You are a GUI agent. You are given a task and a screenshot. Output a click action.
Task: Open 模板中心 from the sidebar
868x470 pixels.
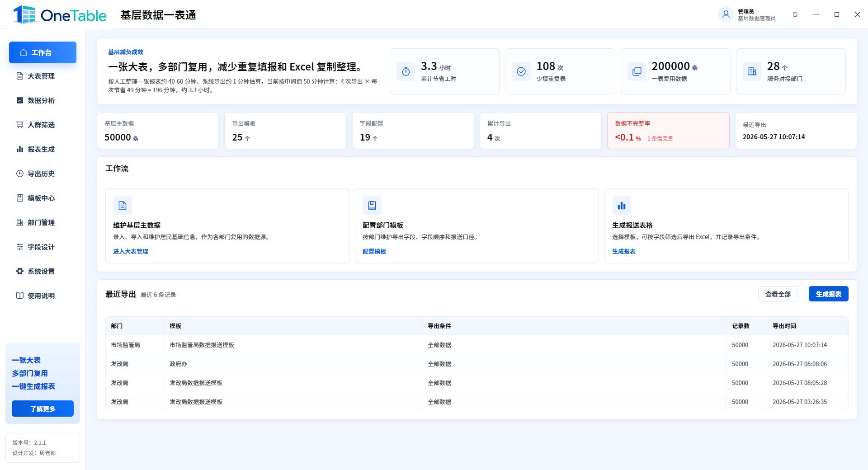(42, 198)
